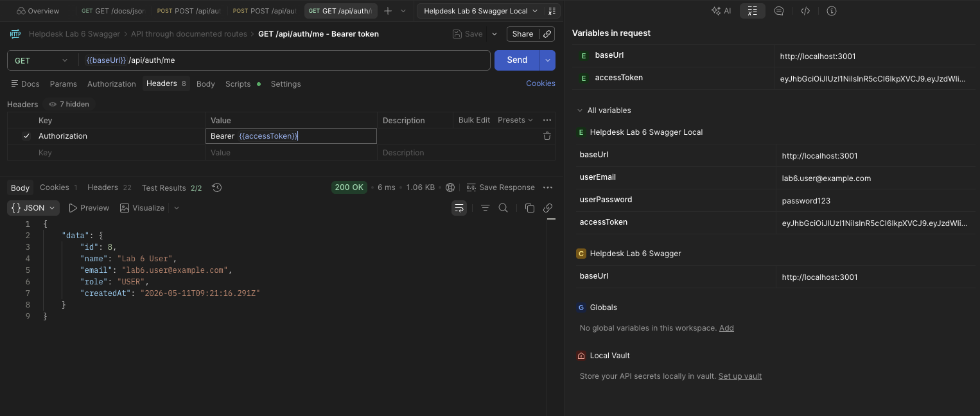
Task: Delete the Authorization header row with trash icon
Action: 547,136
